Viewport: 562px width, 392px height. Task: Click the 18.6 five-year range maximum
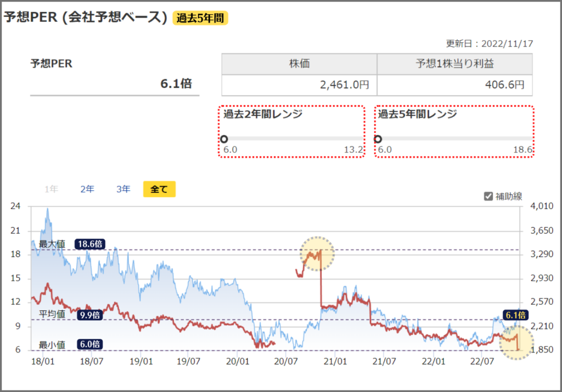click(522, 150)
